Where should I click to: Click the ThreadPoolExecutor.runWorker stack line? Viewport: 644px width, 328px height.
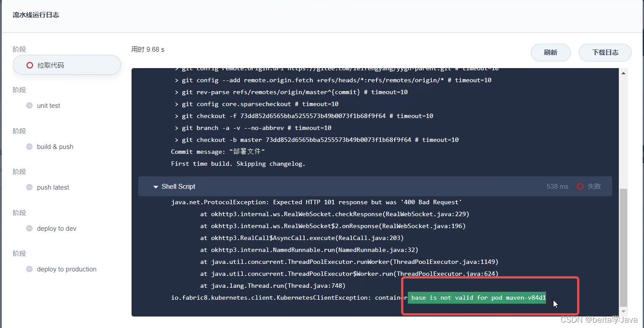349,262
